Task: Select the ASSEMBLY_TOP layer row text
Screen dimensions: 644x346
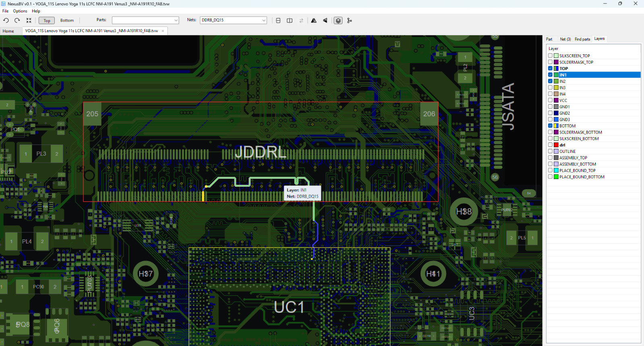Action: [573, 158]
